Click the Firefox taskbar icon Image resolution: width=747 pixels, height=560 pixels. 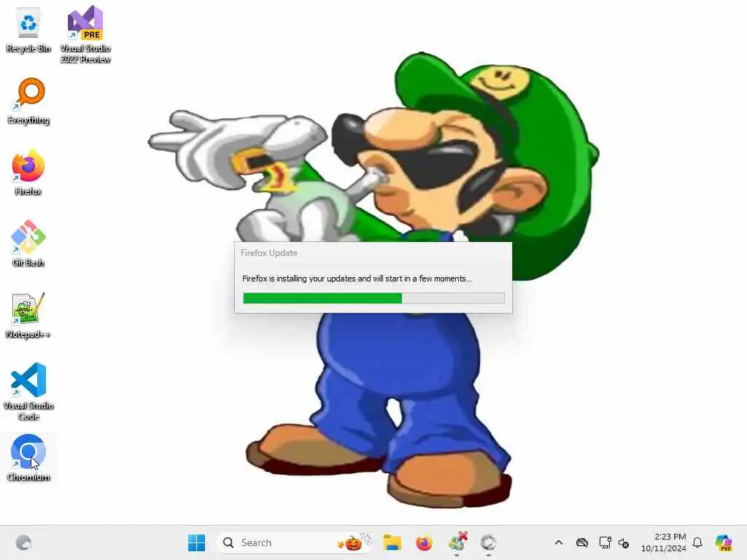click(424, 542)
